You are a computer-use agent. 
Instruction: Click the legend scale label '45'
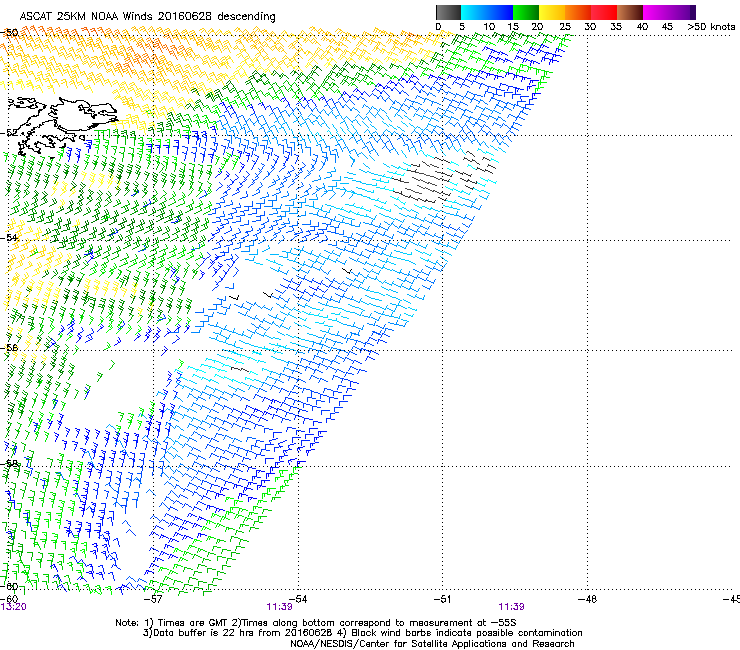click(x=667, y=27)
